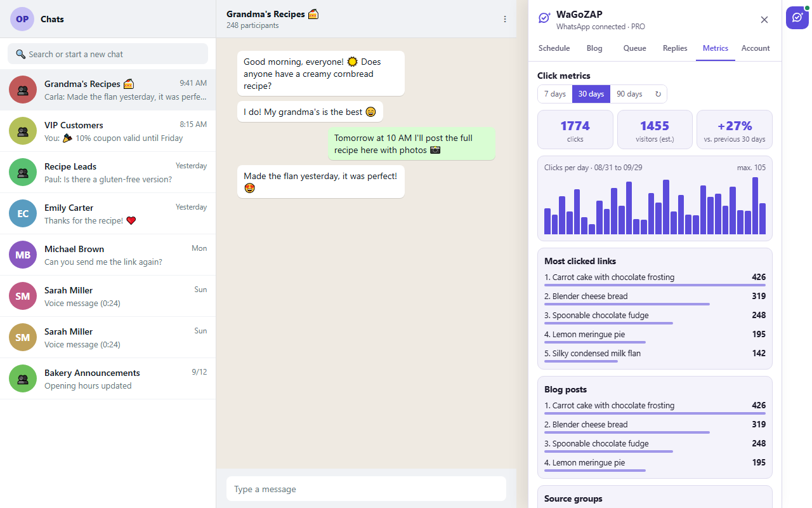Image resolution: width=812 pixels, height=508 pixels.
Task: Open the WaGoZAP extension launcher icon
Action: (x=797, y=17)
